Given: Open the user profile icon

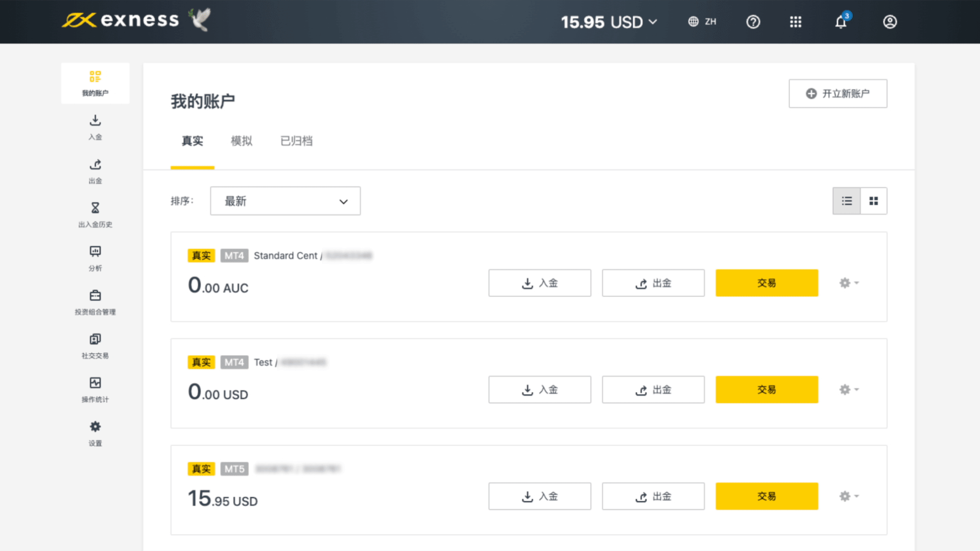Looking at the screenshot, I should [890, 22].
